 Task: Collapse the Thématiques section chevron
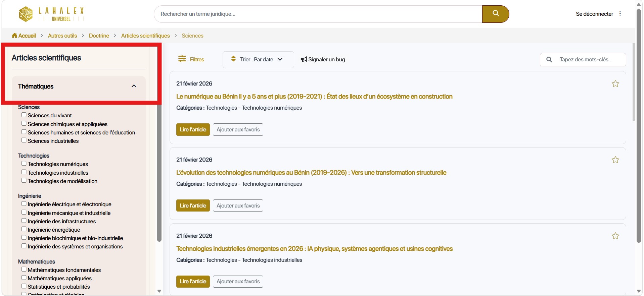click(134, 86)
